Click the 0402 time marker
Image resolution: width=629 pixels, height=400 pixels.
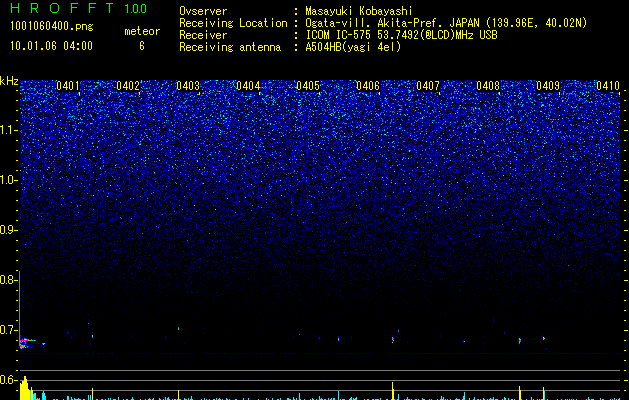(128, 86)
